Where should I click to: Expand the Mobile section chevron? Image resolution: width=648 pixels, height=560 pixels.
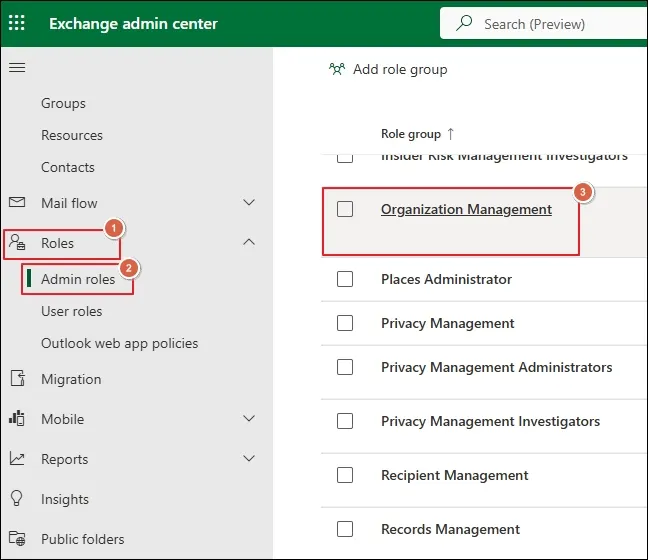[249, 418]
